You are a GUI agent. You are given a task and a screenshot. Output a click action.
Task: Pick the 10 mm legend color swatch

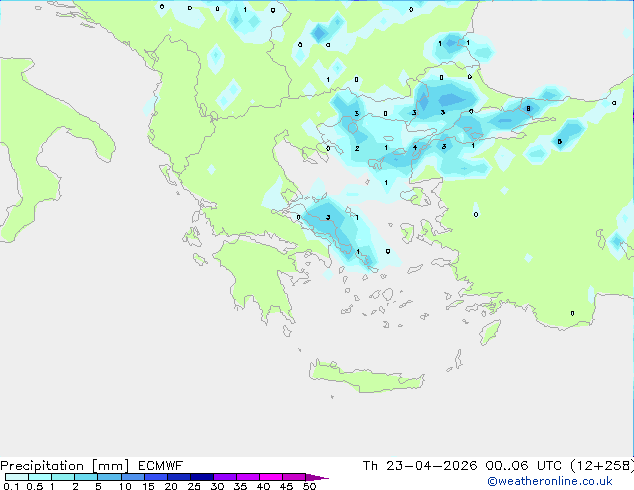pos(133,477)
